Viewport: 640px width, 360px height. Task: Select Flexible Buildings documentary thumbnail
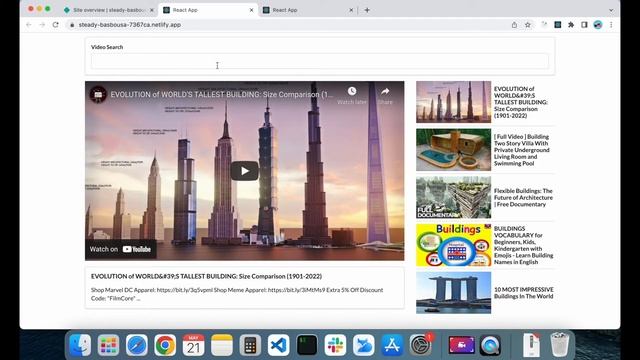click(x=453, y=198)
